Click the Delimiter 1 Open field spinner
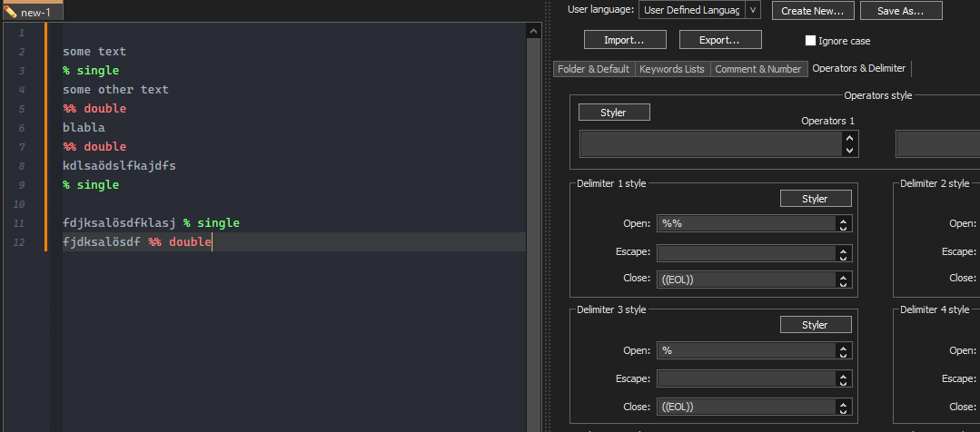The width and height of the screenshot is (980, 432). (845, 224)
